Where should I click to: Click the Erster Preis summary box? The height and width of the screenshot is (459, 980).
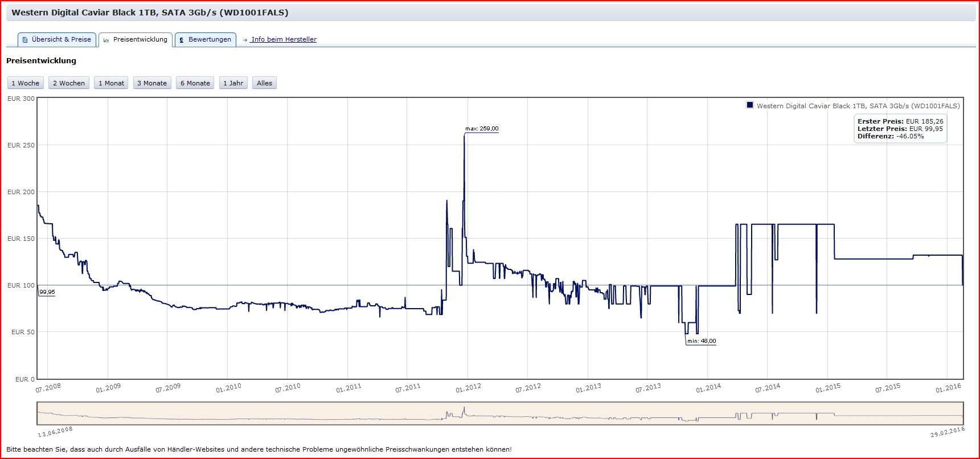[900, 129]
